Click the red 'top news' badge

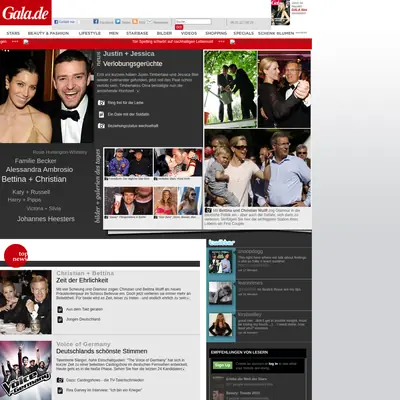(x=16, y=256)
